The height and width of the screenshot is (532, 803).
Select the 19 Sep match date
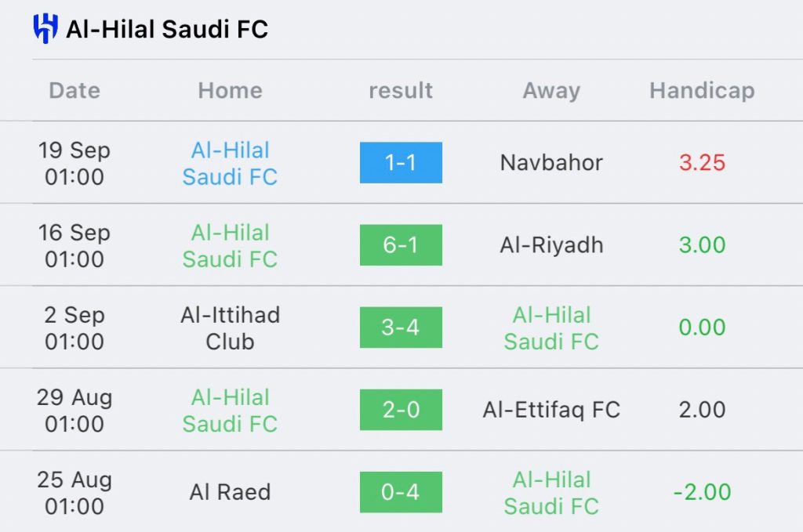point(74,163)
